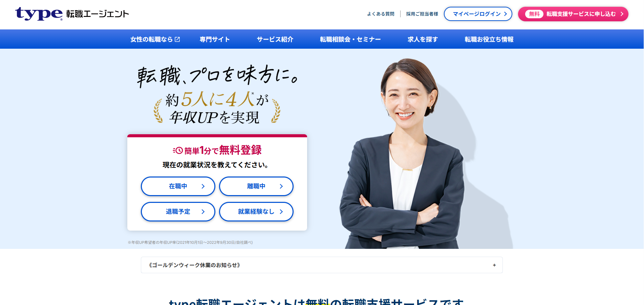Click the arrow icon in the pink 申し込む button
The width and height of the screenshot is (644, 305).
[x=622, y=14]
